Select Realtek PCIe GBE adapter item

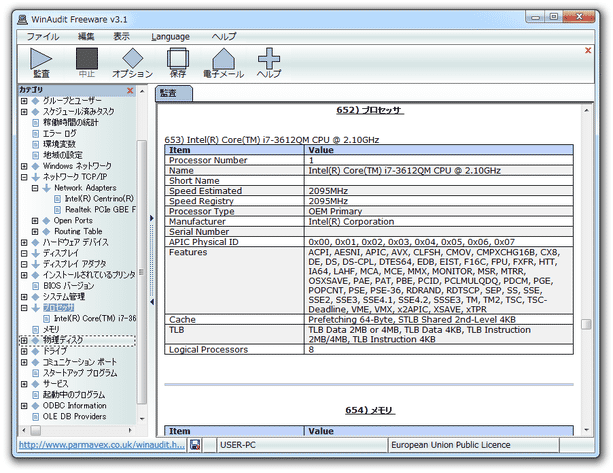click(100, 210)
